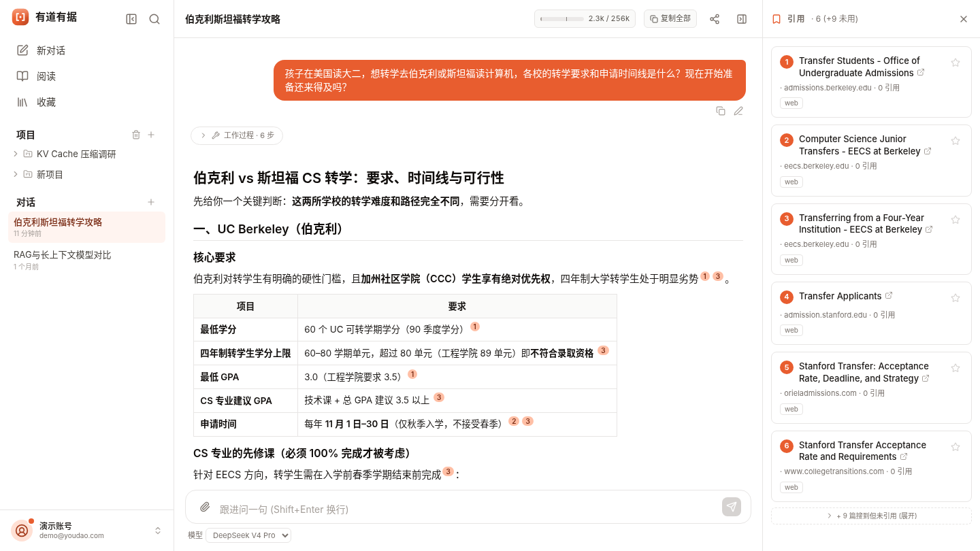Share the conversation via share icon

(x=715, y=19)
